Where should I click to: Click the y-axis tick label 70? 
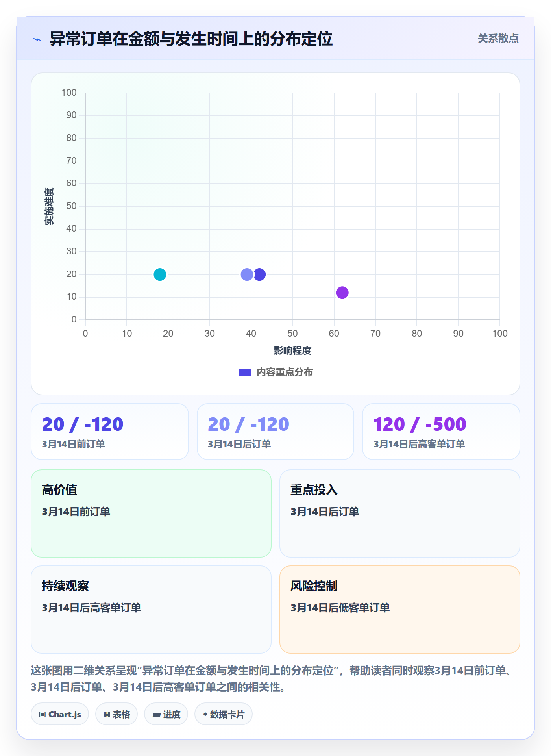coord(71,161)
